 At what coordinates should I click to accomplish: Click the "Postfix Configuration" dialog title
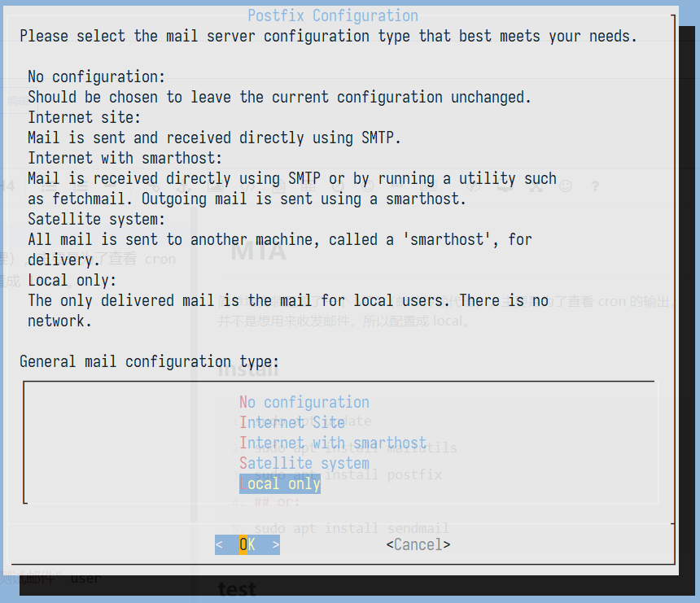(x=332, y=15)
